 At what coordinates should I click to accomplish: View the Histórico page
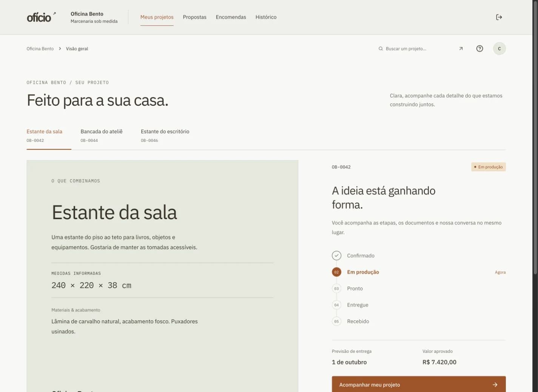(x=266, y=17)
